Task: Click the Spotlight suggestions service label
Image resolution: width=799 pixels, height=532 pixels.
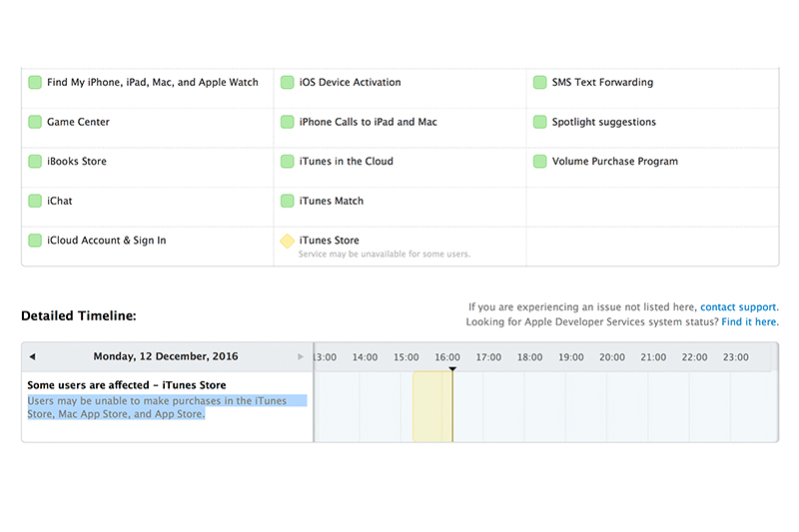Action: coord(603,122)
